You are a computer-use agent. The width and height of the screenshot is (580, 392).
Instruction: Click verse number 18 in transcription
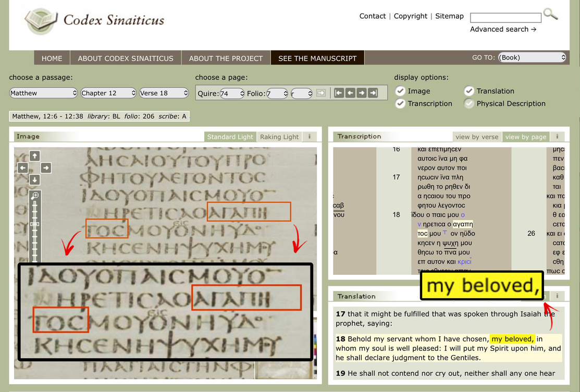(396, 214)
